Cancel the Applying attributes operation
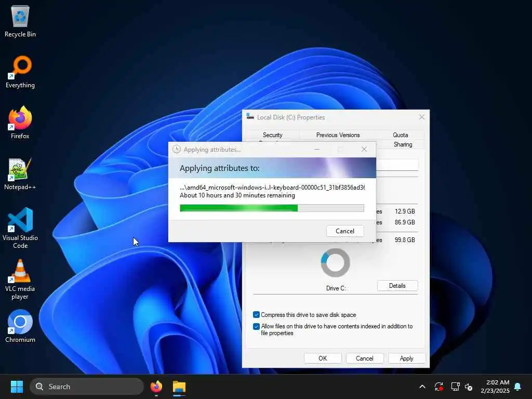The width and height of the screenshot is (532, 399). point(345,231)
